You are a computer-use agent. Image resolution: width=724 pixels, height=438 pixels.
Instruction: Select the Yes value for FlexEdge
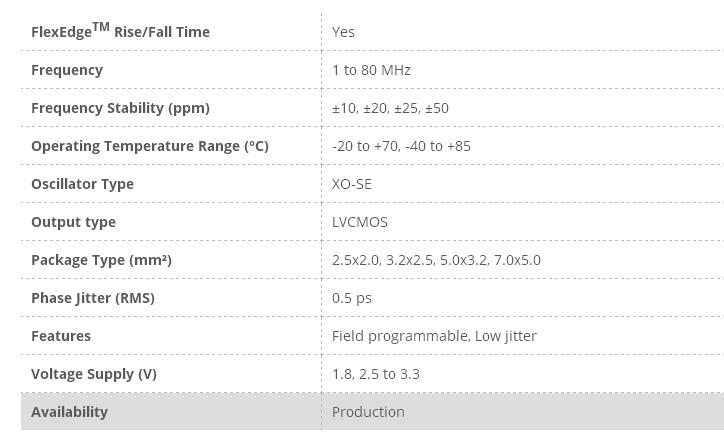[x=343, y=32]
